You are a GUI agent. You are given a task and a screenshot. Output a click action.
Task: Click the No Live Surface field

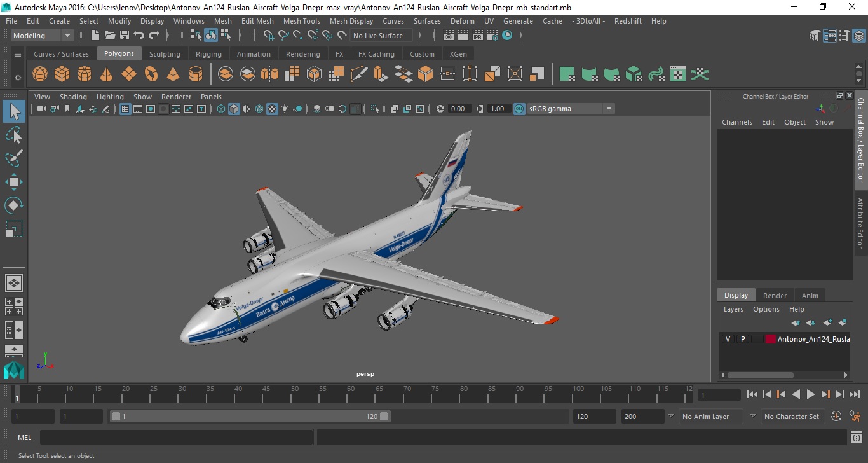click(381, 36)
